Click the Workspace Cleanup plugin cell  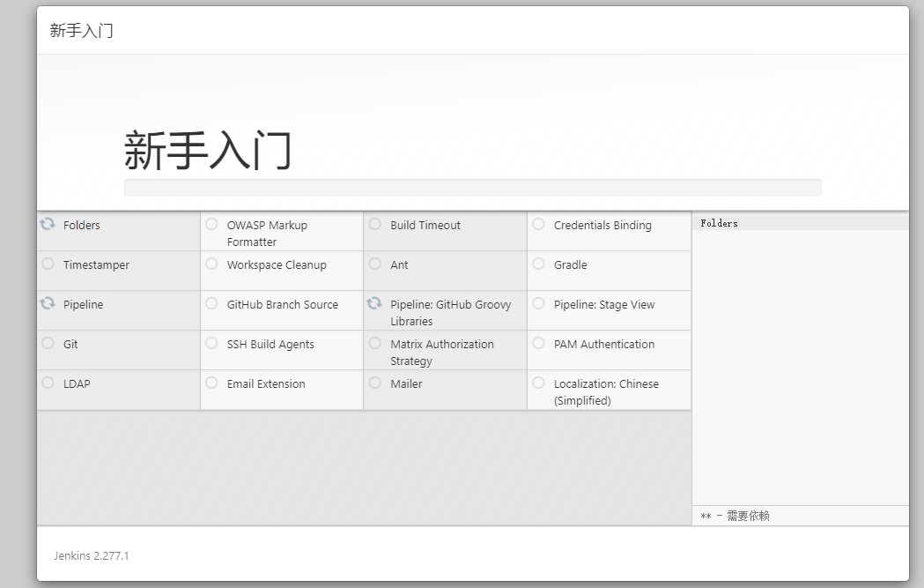277,265
